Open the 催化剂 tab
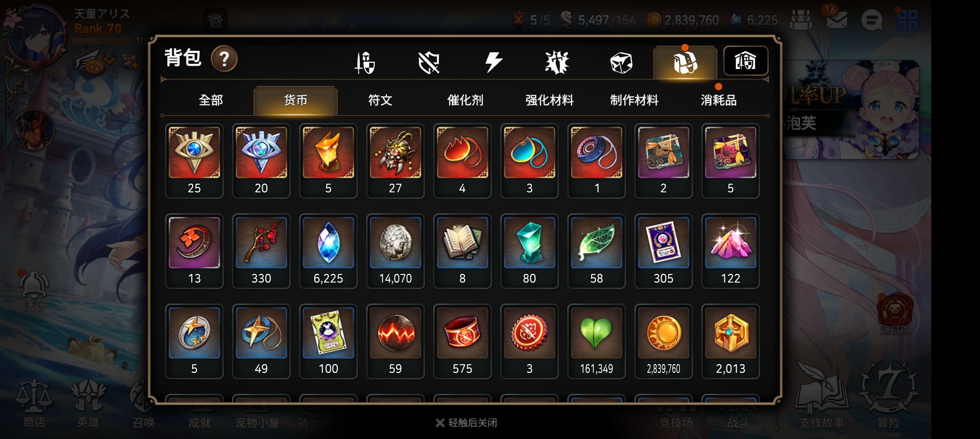980x439 pixels. pos(465,100)
